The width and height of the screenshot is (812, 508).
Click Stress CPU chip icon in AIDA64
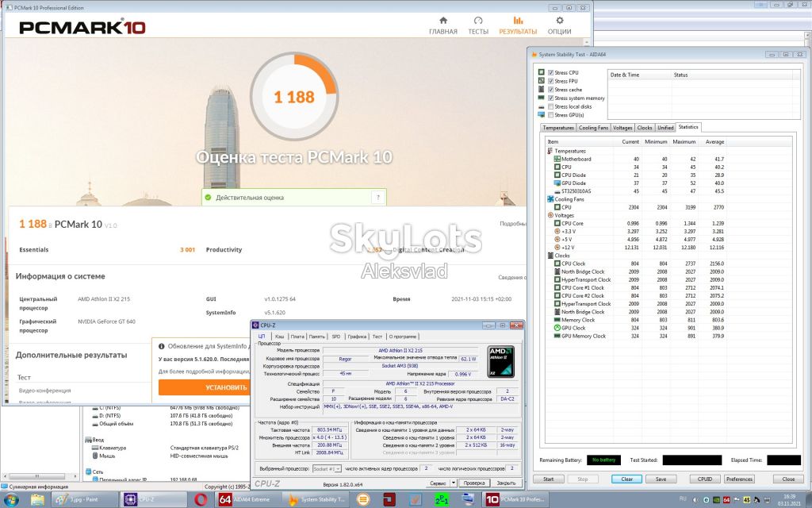pyautogui.click(x=541, y=72)
